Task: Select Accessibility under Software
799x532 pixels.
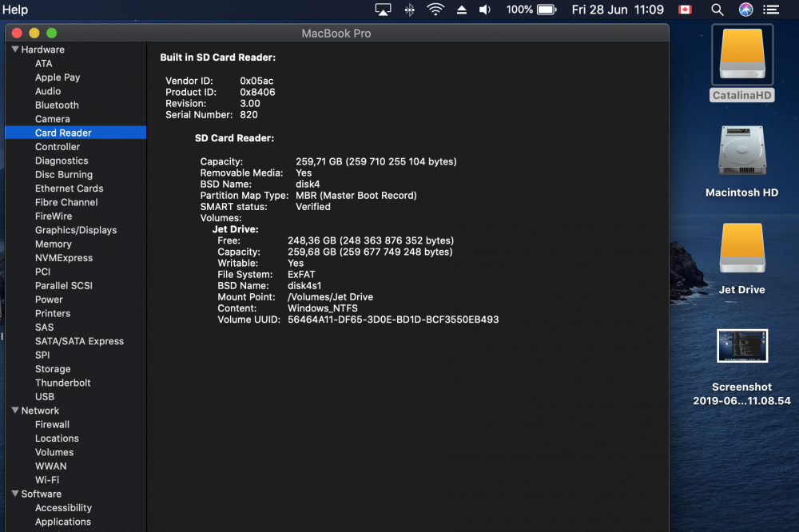Action: (x=64, y=507)
